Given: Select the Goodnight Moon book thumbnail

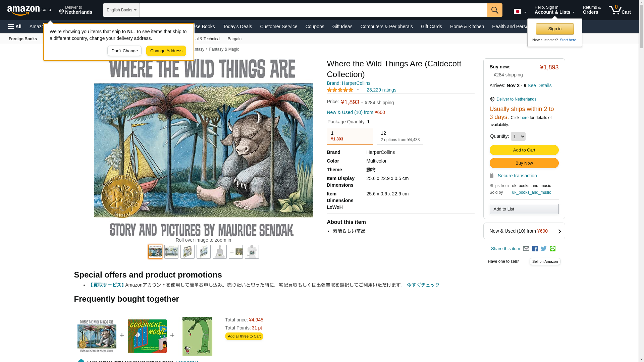Looking at the screenshot, I should pos(147,336).
